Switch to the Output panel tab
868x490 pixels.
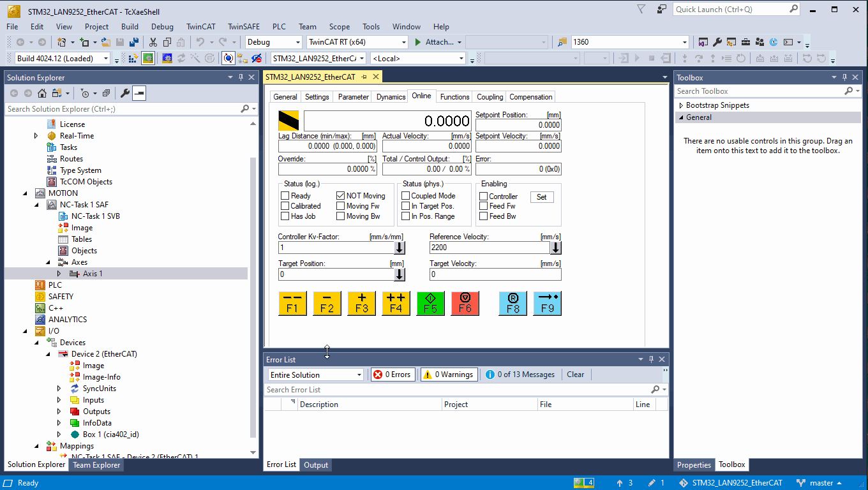(316, 465)
